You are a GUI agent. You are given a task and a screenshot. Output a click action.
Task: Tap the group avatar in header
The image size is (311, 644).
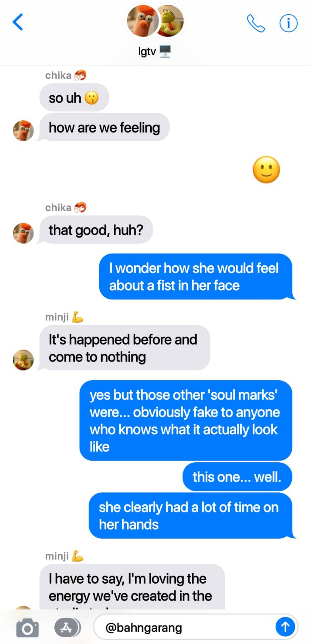[x=155, y=21]
